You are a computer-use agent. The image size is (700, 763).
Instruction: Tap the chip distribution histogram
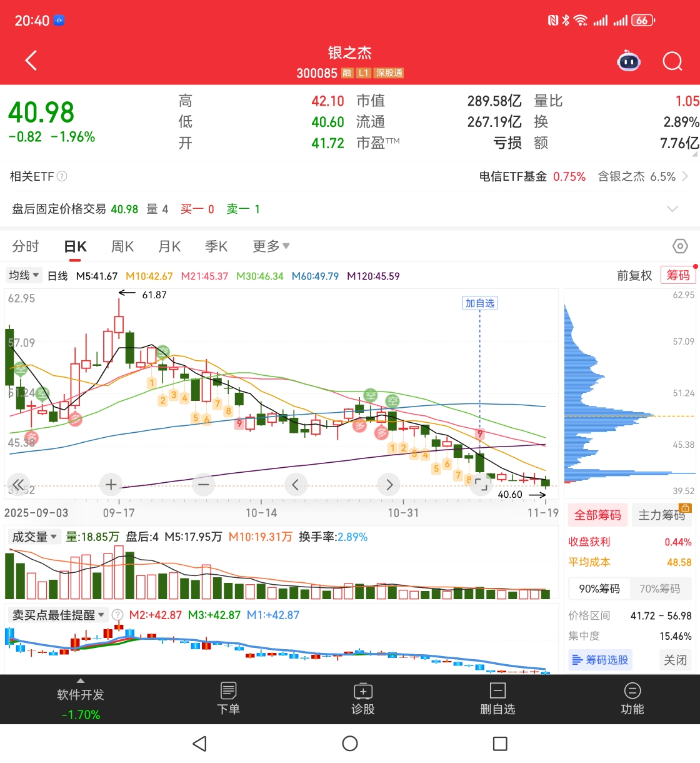coord(629,394)
